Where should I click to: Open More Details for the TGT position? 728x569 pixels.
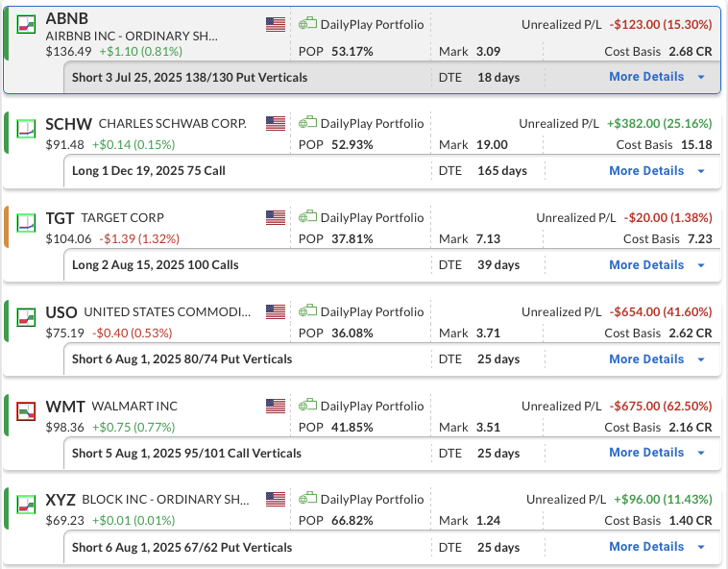coord(646,265)
